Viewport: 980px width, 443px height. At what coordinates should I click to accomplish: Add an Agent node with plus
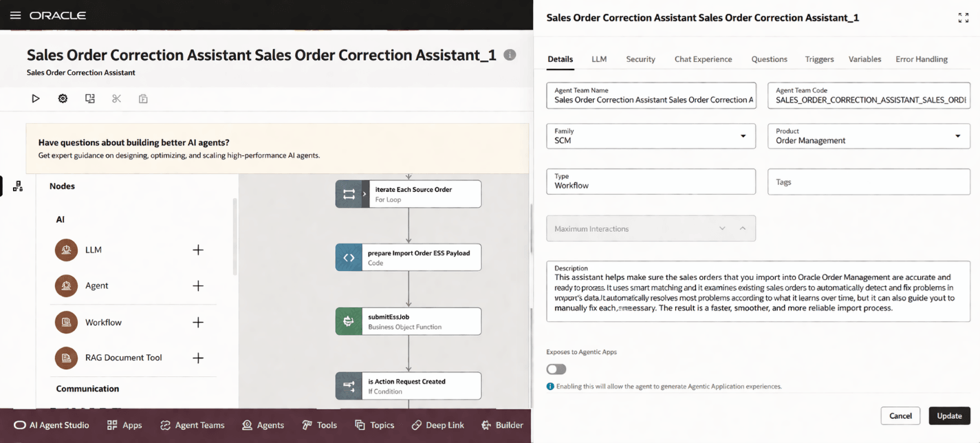[x=198, y=285]
